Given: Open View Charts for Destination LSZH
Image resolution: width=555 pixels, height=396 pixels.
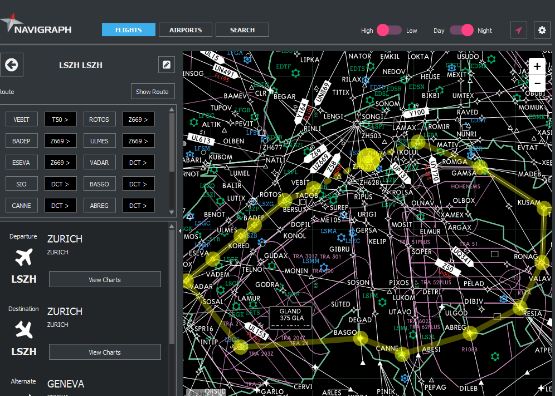Looking at the screenshot, I should (105, 352).
